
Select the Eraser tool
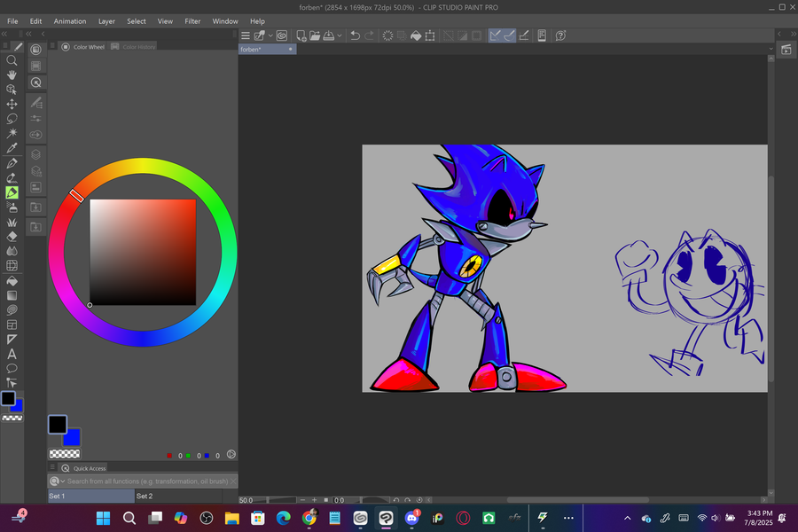[12, 237]
